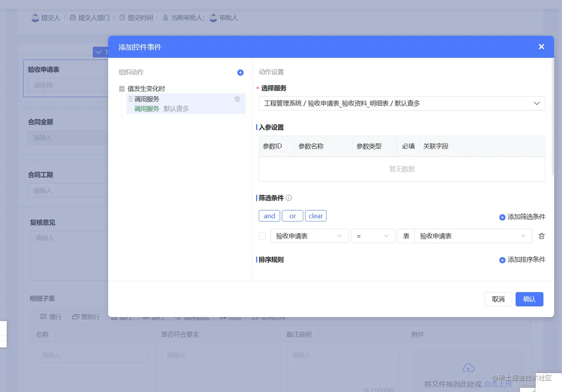The height and width of the screenshot is (392, 562).
Task: Tick the checkbox on the filter condition row
Action: [x=262, y=236]
